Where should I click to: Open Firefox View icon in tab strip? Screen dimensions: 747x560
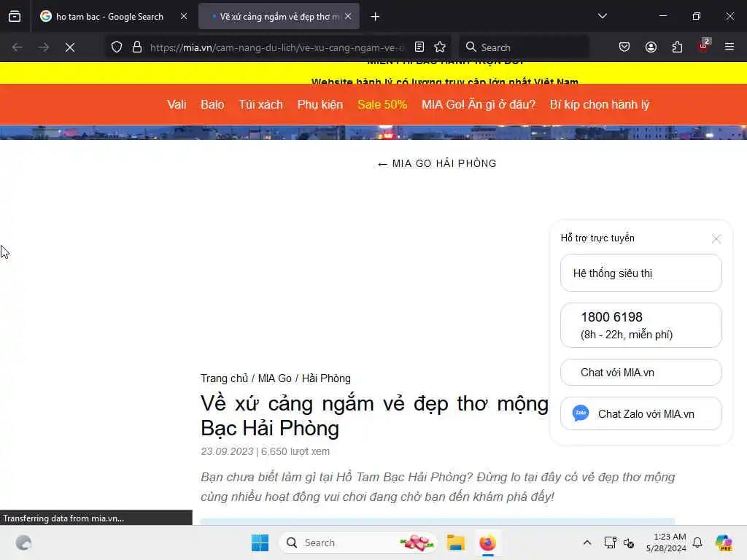pos(15,17)
